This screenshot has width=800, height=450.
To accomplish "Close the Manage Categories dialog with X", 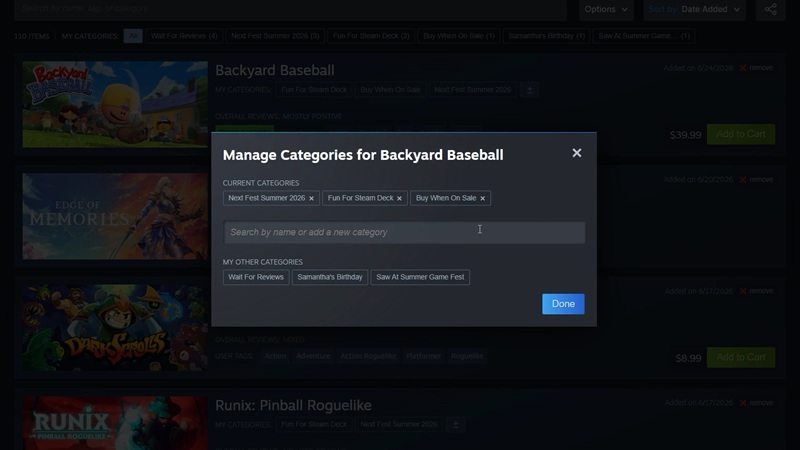I will (577, 153).
